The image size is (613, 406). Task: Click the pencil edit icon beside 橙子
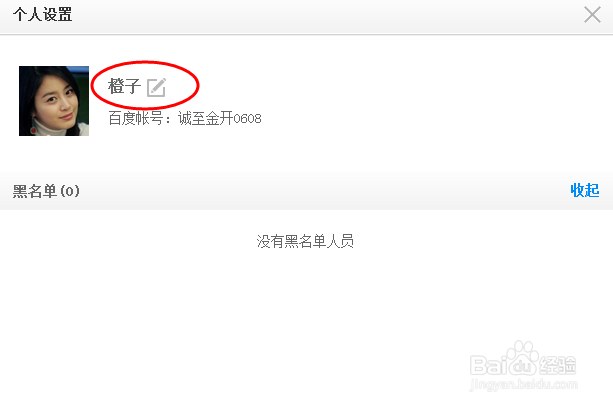pos(156,87)
